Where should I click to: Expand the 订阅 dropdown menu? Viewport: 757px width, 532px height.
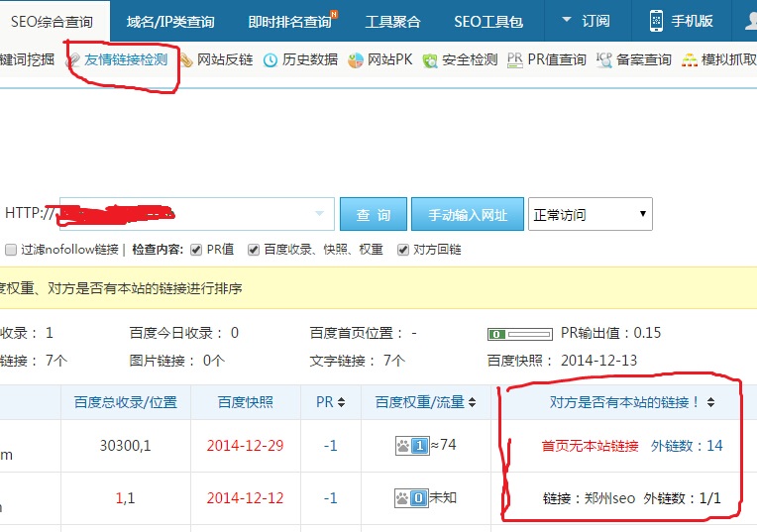click(586, 21)
